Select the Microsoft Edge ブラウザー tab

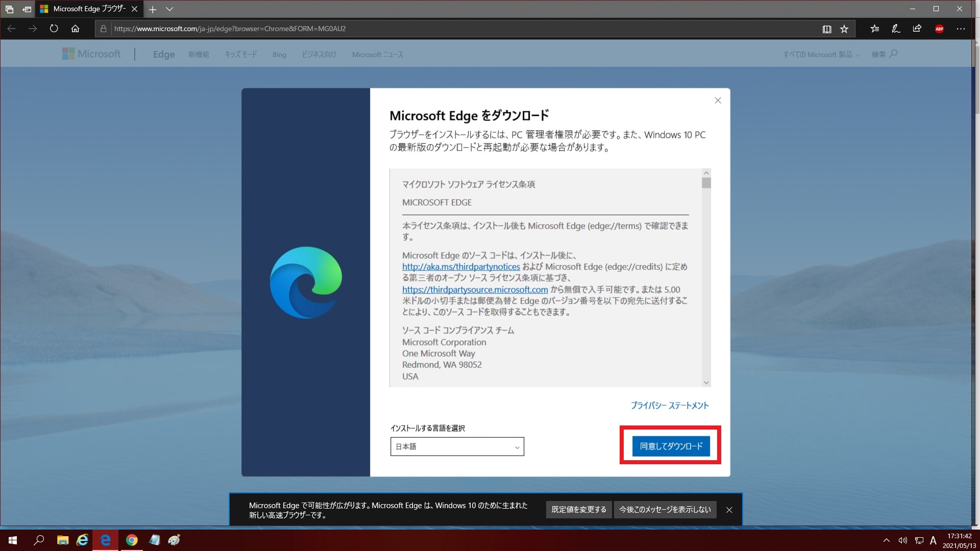pyautogui.click(x=89, y=9)
